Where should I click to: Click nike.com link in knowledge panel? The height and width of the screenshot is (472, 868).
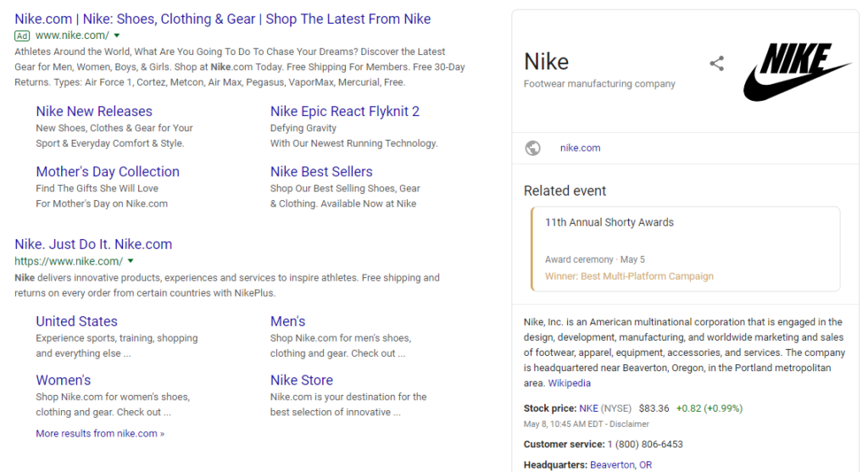tap(580, 147)
